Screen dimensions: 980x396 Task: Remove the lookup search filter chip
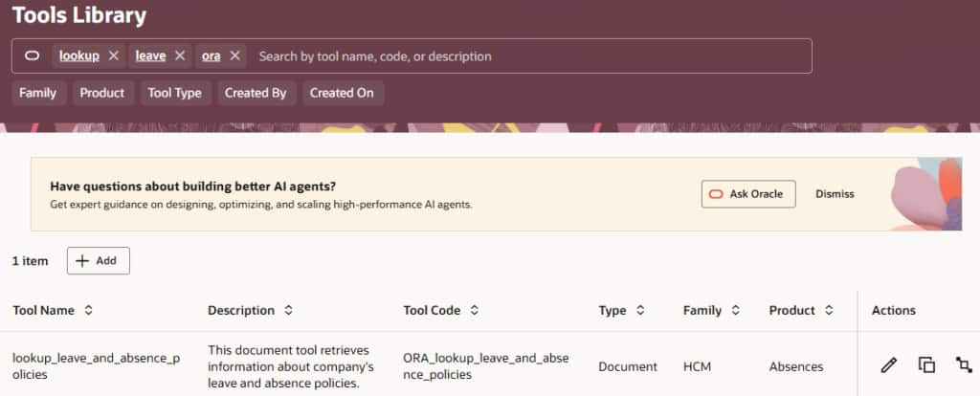pos(114,56)
